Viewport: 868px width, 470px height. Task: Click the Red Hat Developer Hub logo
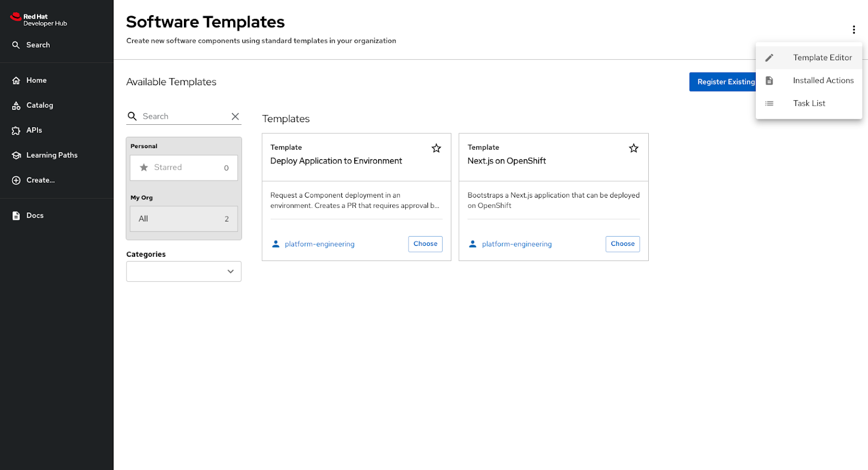pos(39,20)
